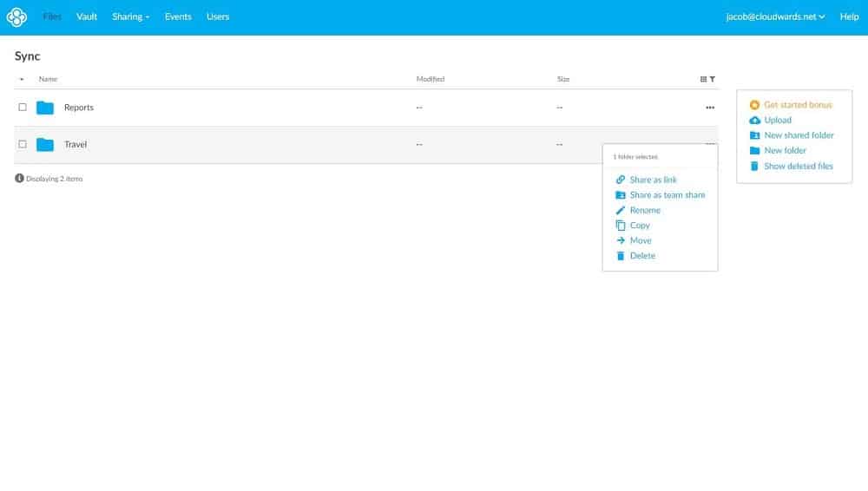Tick the Reports folder checkbox
868x491 pixels.
click(x=23, y=107)
